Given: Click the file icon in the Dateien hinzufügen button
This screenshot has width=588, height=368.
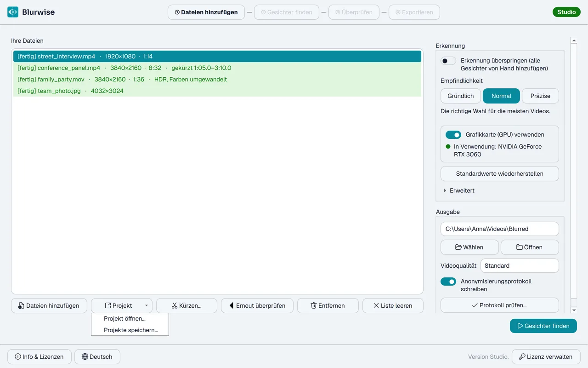Looking at the screenshot, I should (21, 305).
